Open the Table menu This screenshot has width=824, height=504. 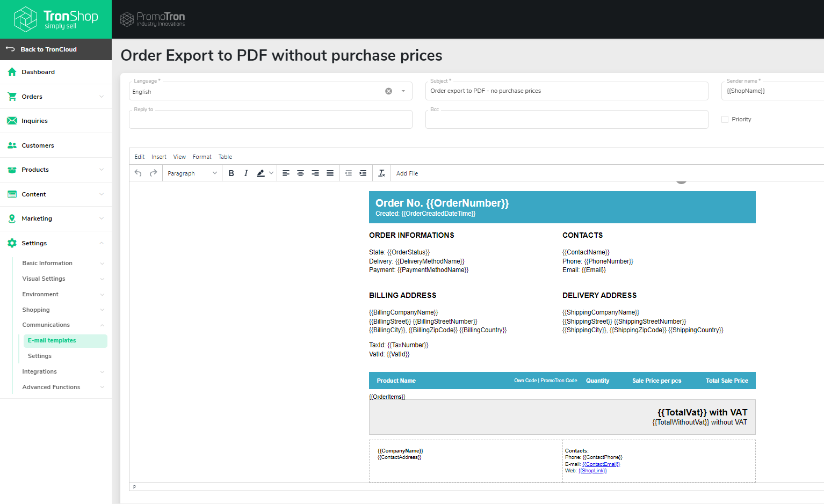[225, 157]
